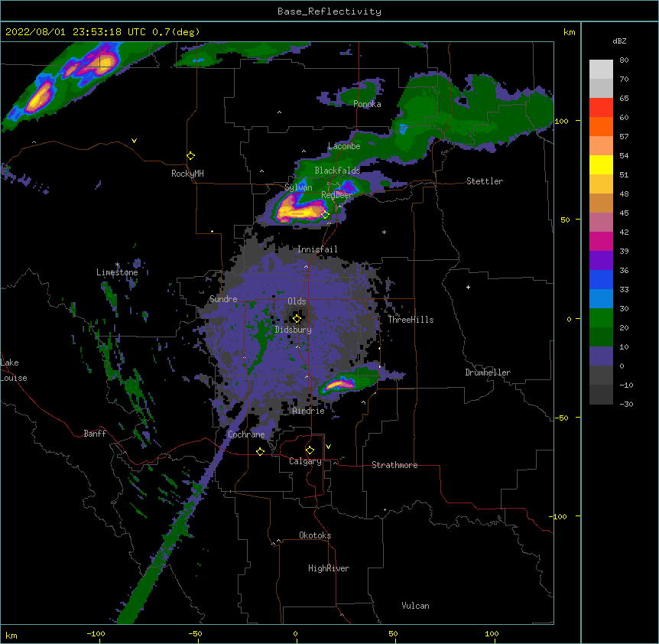
Task: Click the storm cell northeast of Airdrie
Action: [x=339, y=384]
